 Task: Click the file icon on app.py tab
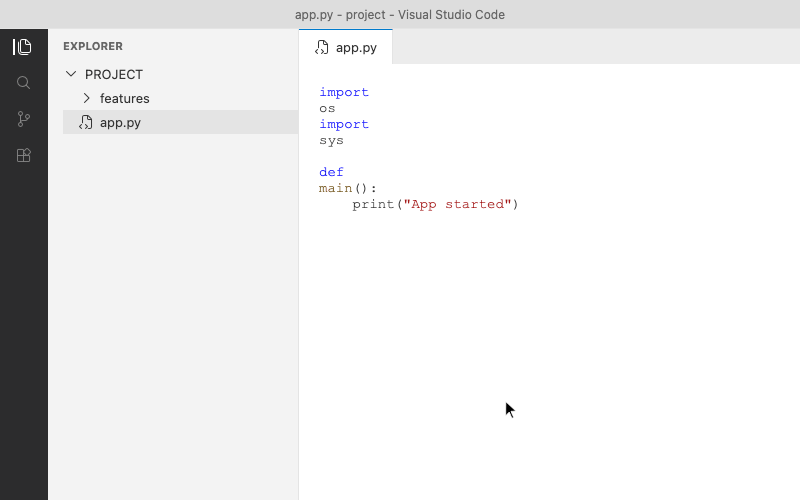[x=322, y=47]
